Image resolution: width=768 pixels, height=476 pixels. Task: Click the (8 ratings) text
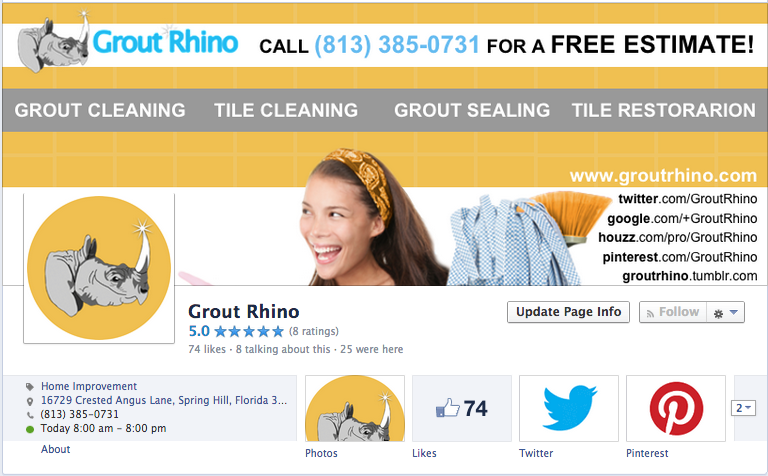(313, 332)
